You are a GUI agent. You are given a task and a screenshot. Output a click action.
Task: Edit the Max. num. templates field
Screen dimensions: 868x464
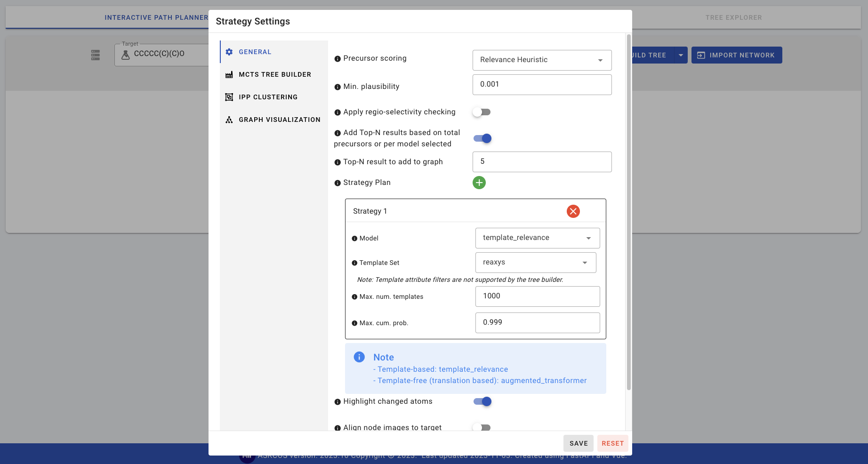[538, 296]
